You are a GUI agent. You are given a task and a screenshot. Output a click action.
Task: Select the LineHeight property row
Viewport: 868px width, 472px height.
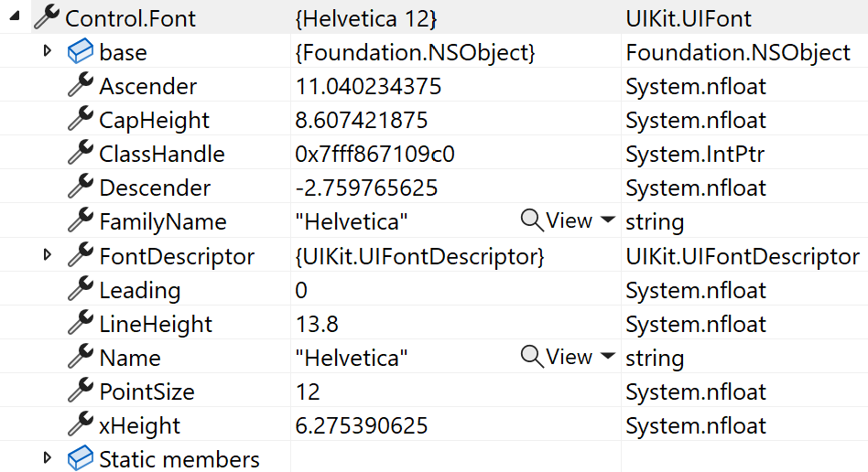point(156,324)
